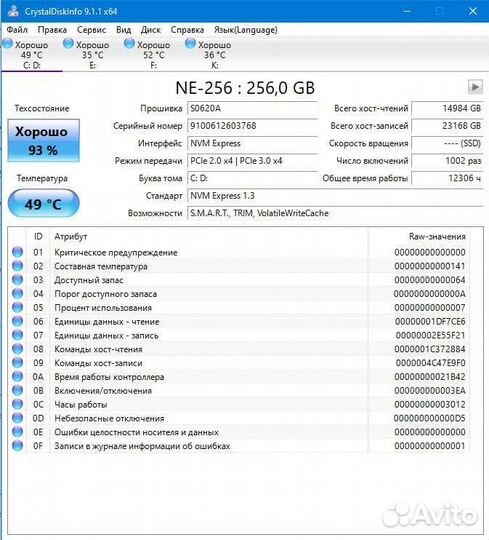This screenshot has width=489, height=540.
Task: Click raw value 0000004C47E9F0
Action: click(430, 363)
